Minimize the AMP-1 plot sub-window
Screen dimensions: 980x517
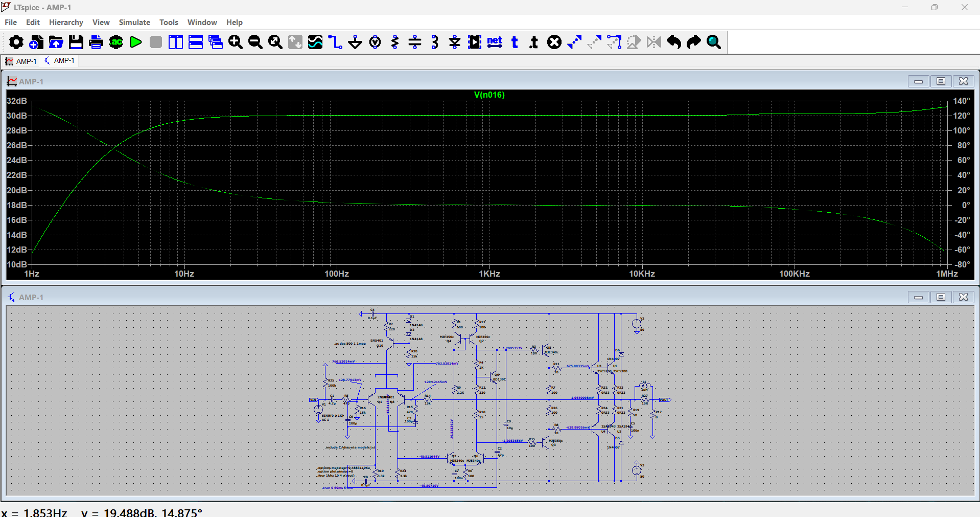click(918, 81)
